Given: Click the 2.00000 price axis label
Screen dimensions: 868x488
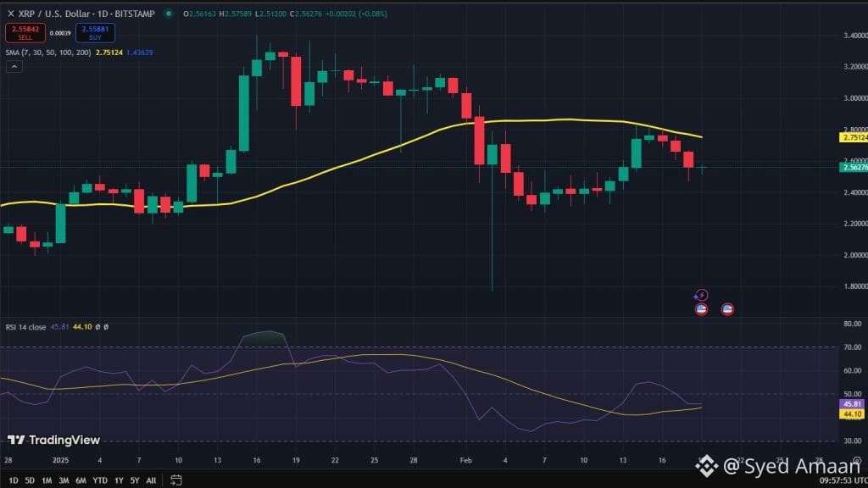Looking at the screenshot, I should 855,255.
